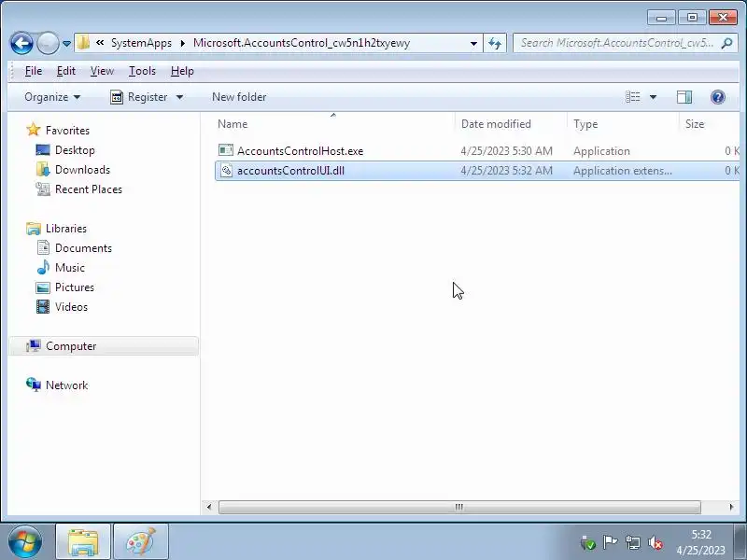Change your view icon button

click(x=633, y=97)
